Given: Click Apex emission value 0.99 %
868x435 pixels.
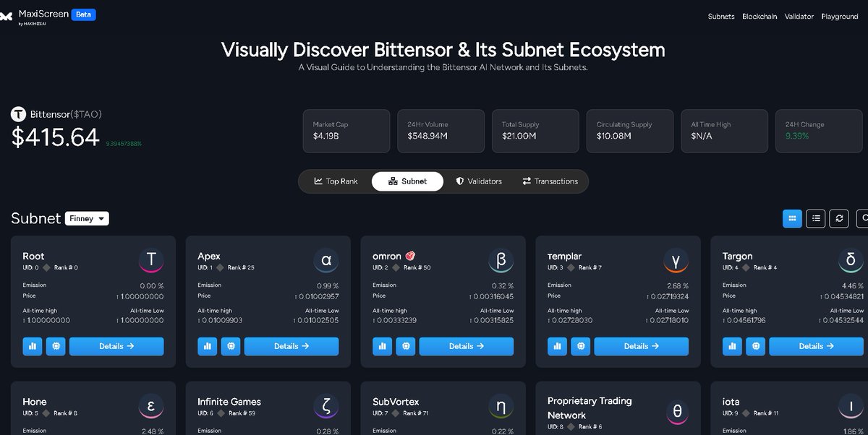Looking at the screenshot, I should click(x=326, y=286).
